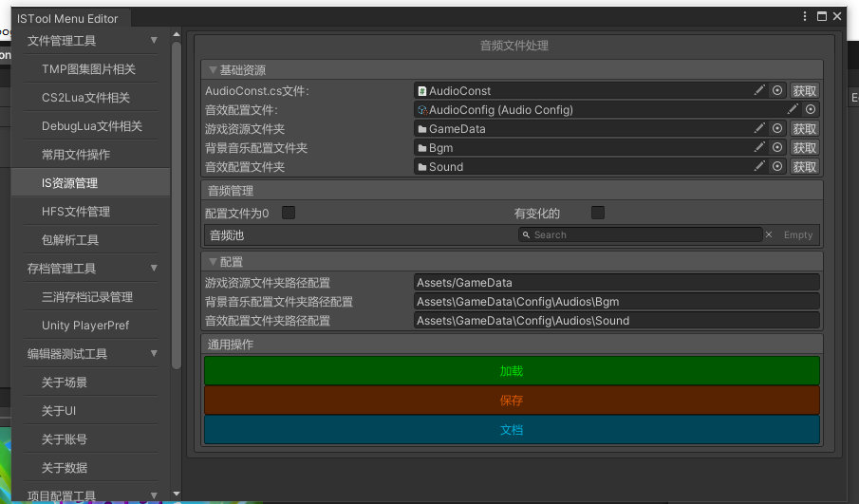
Task: Open DebugLua文件相关 menu item
Action: coord(90,126)
